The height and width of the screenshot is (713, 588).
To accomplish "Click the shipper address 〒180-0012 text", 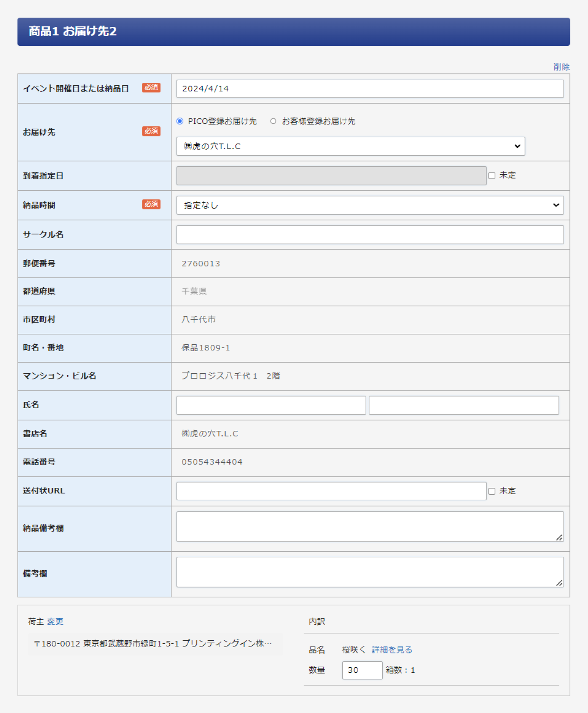I will pyautogui.click(x=153, y=644).
